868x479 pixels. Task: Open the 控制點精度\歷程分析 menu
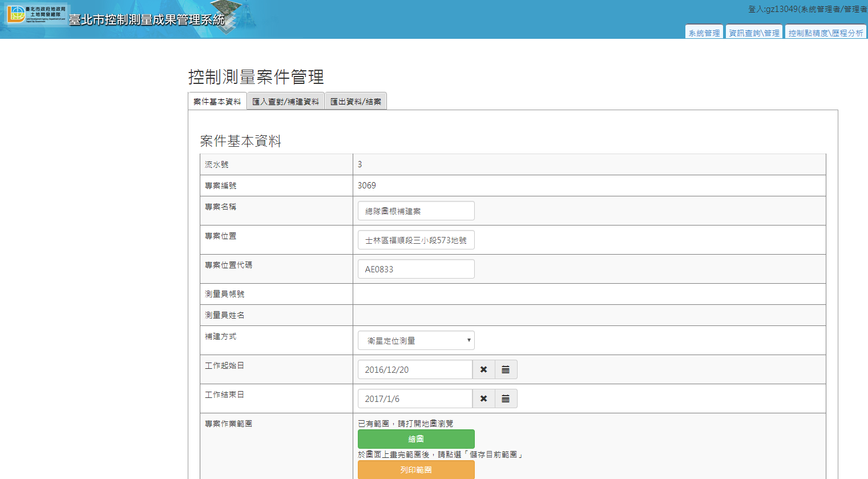825,33
